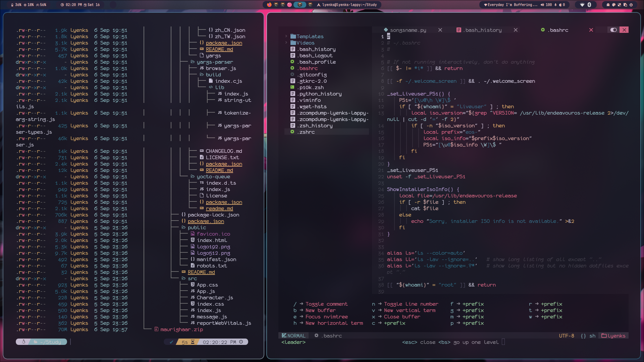Open the README.md link under public
The height and width of the screenshot is (362, 644).
201,272
